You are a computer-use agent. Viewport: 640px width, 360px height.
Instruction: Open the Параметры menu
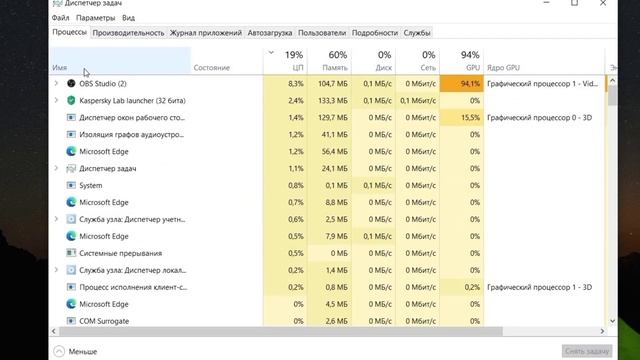point(96,18)
